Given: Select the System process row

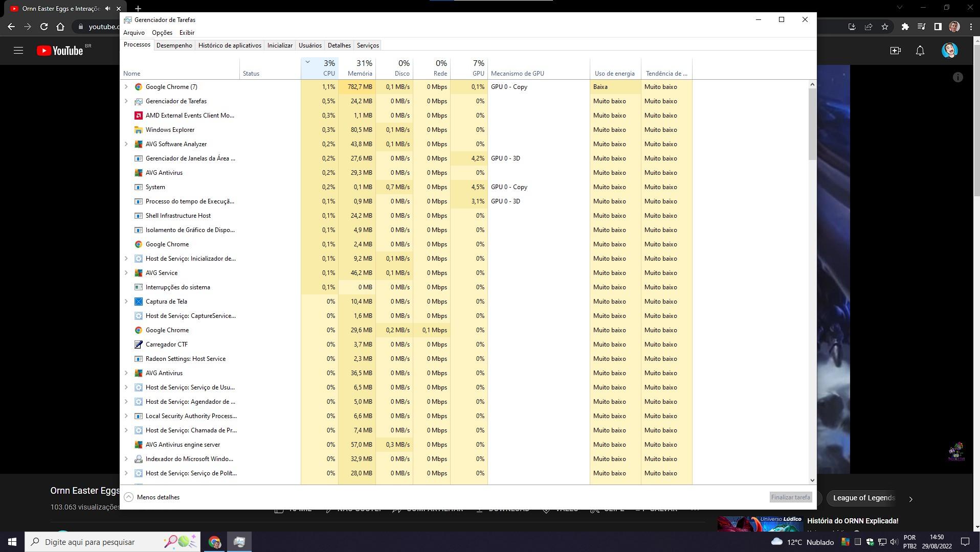Looking at the screenshot, I should point(407,187).
